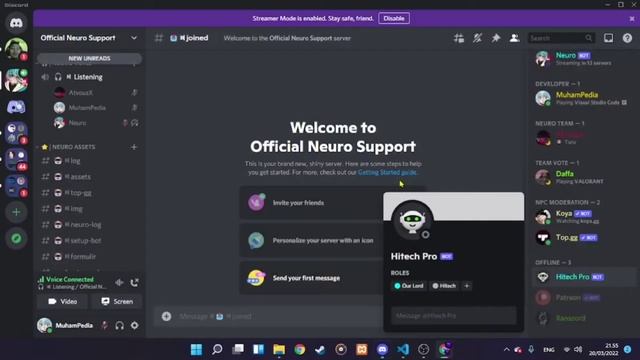Open the assets channel
The image size is (640, 360).
(89, 177)
